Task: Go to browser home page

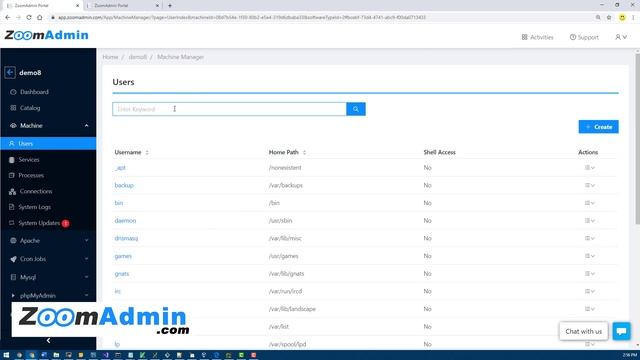Action: pos(39,18)
